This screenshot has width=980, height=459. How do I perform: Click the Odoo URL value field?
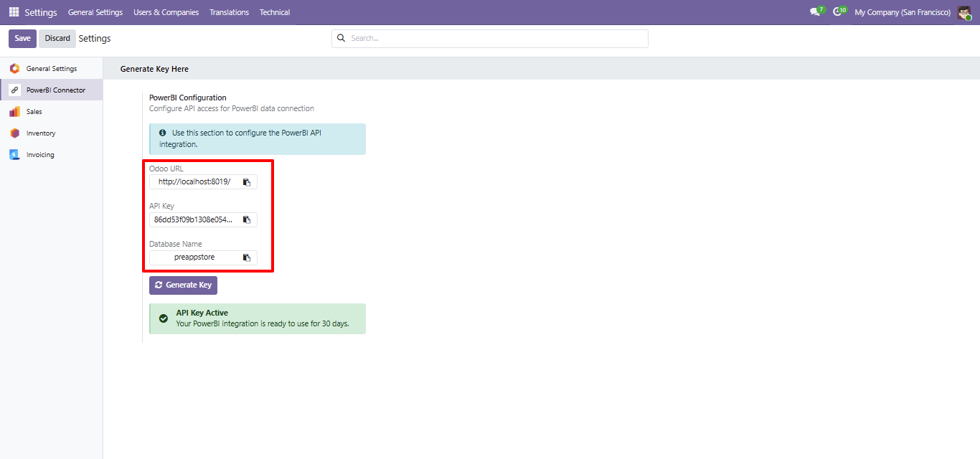(194, 182)
